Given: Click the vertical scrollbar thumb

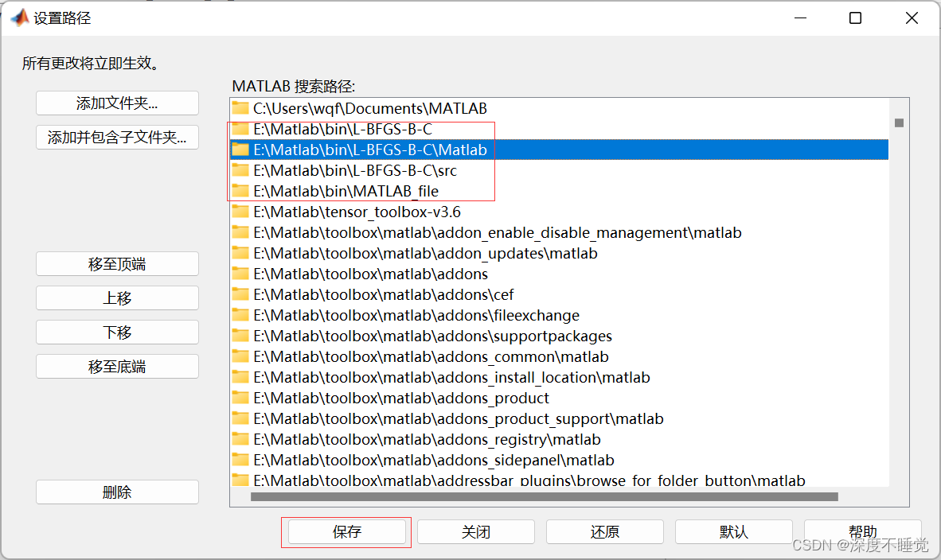Looking at the screenshot, I should (899, 123).
